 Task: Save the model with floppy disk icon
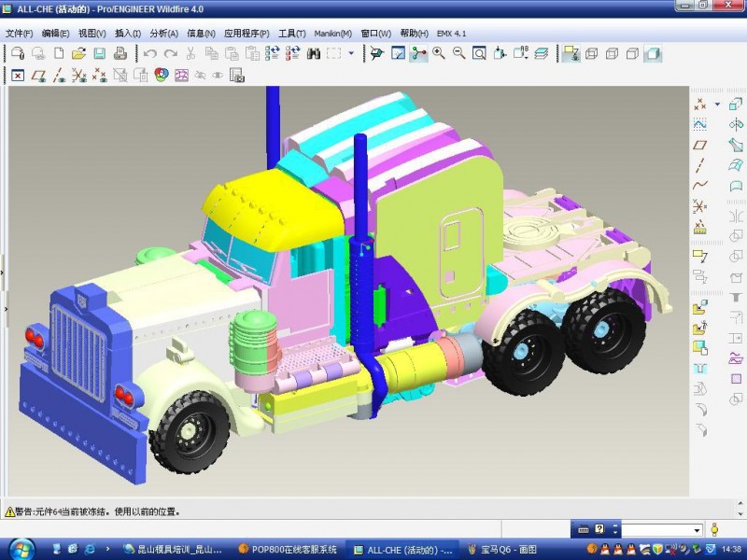pyautogui.click(x=99, y=53)
